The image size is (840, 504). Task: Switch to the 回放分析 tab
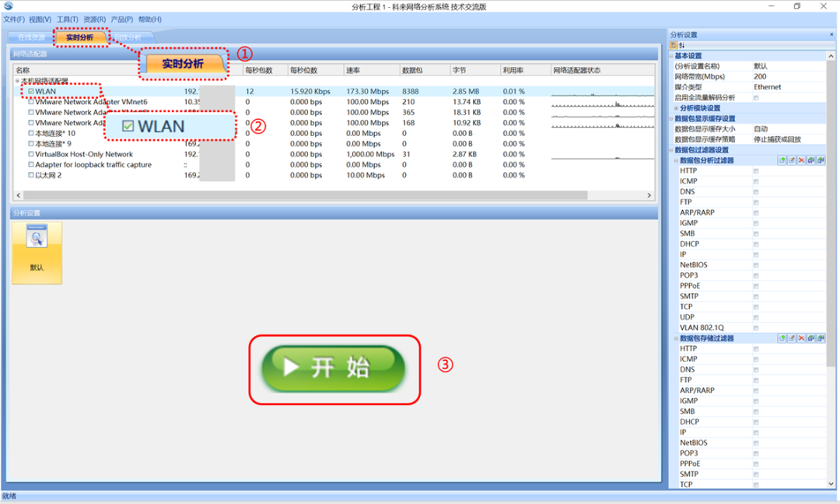pyautogui.click(x=128, y=37)
